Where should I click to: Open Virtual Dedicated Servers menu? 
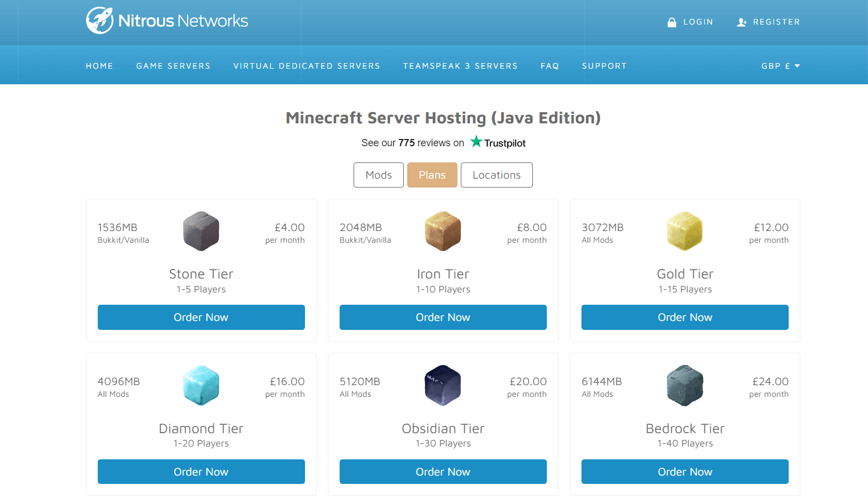coord(307,66)
